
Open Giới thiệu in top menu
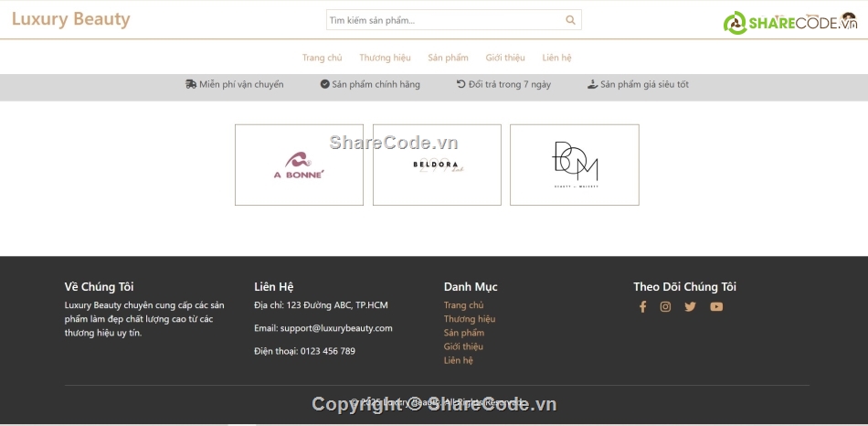(505, 58)
